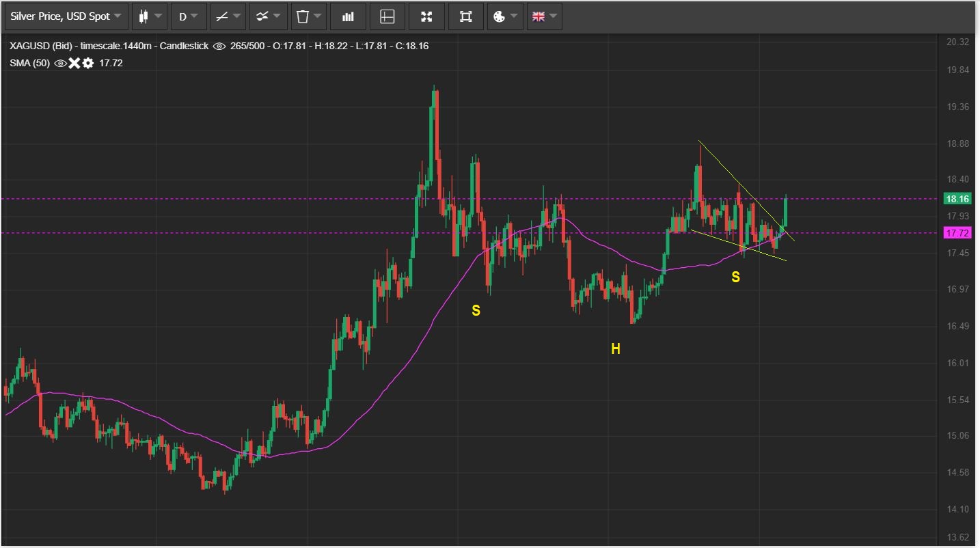Click the 18.40 price axis label

(x=958, y=180)
